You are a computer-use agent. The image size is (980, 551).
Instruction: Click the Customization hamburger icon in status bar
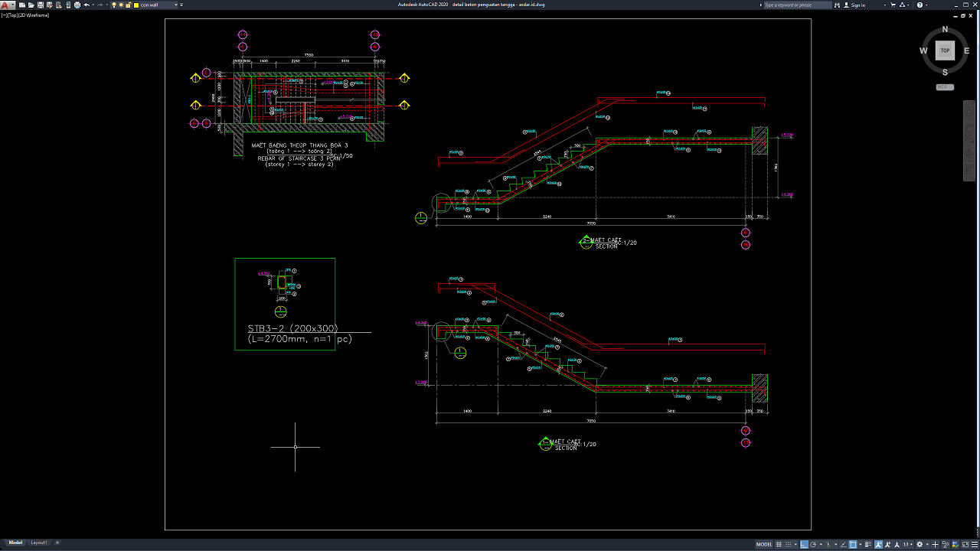pyautogui.click(x=974, y=544)
